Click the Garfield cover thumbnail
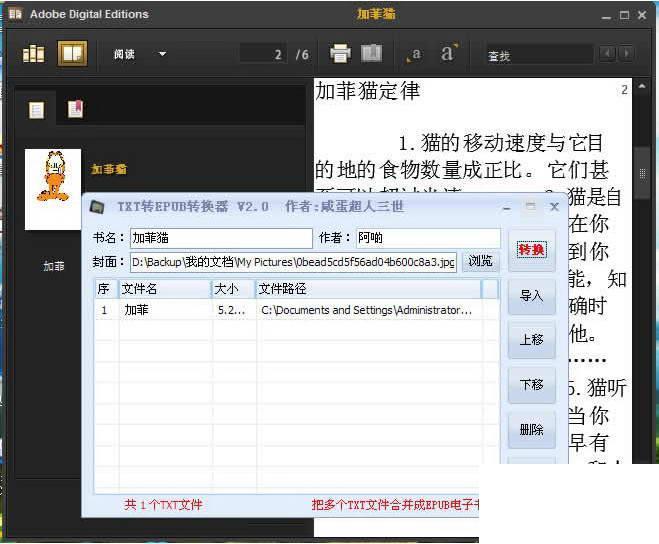Image resolution: width=659 pixels, height=544 pixels. pyautogui.click(x=53, y=189)
